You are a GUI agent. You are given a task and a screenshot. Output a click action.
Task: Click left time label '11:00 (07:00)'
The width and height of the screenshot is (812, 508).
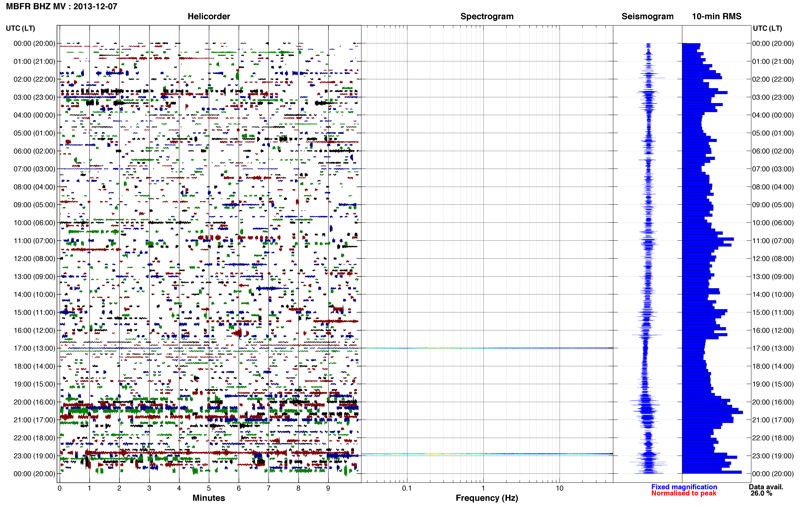(x=34, y=241)
